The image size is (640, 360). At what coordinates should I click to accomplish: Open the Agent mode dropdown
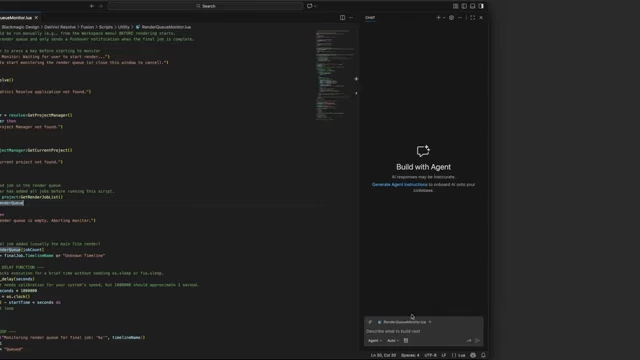[x=375, y=340]
